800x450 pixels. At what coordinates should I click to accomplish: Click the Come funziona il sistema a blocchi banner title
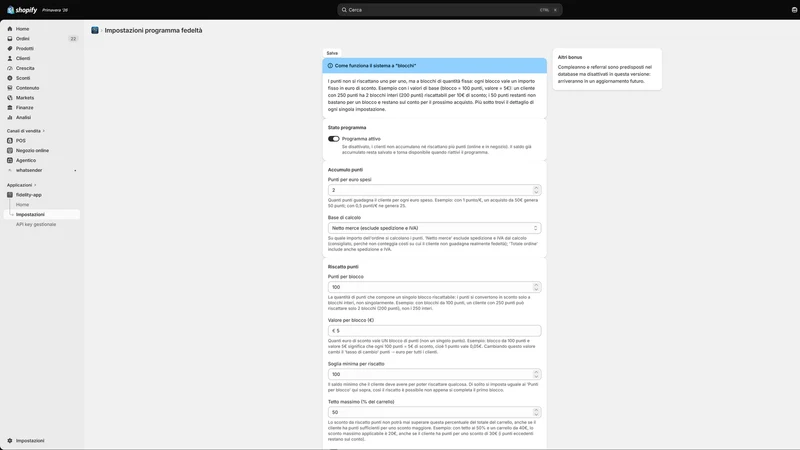coord(376,66)
